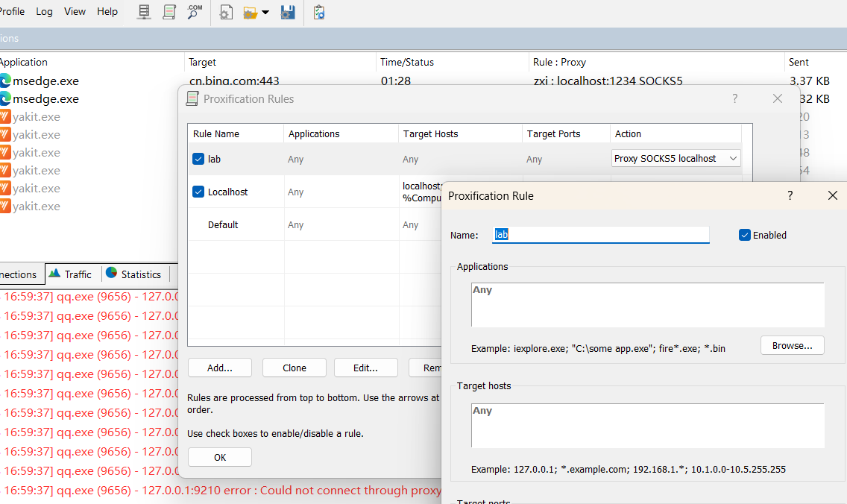Open the lab rule Action dropdown
Image resolution: width=847 pixels, height=504 pixels.
point(676,158)
